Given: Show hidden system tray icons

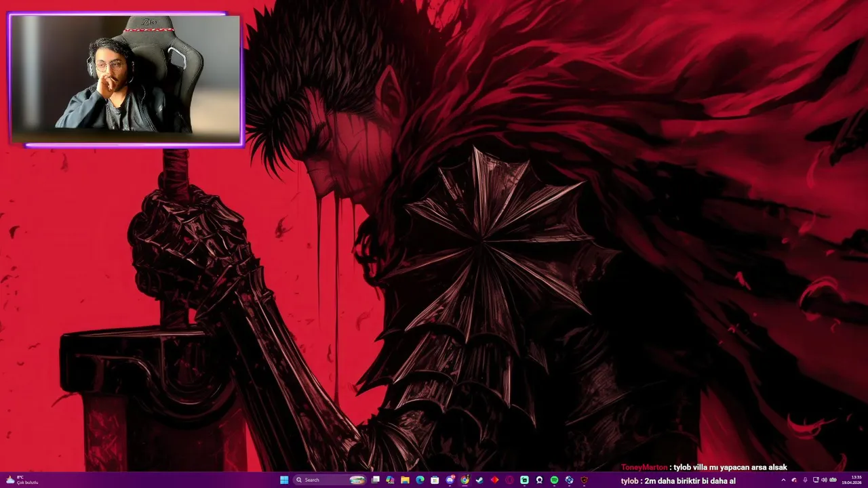Looking at the screenshot, I should pos(783,480).
